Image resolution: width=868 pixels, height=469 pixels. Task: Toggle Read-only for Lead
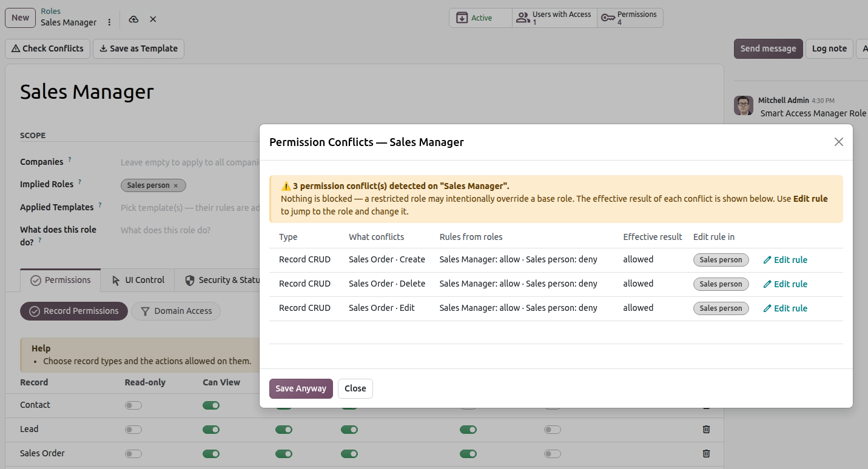133,430
